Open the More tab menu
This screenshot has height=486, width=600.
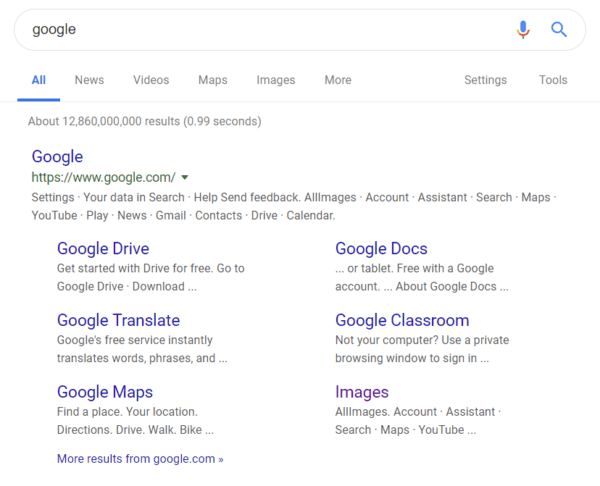(x=337, y=80)
